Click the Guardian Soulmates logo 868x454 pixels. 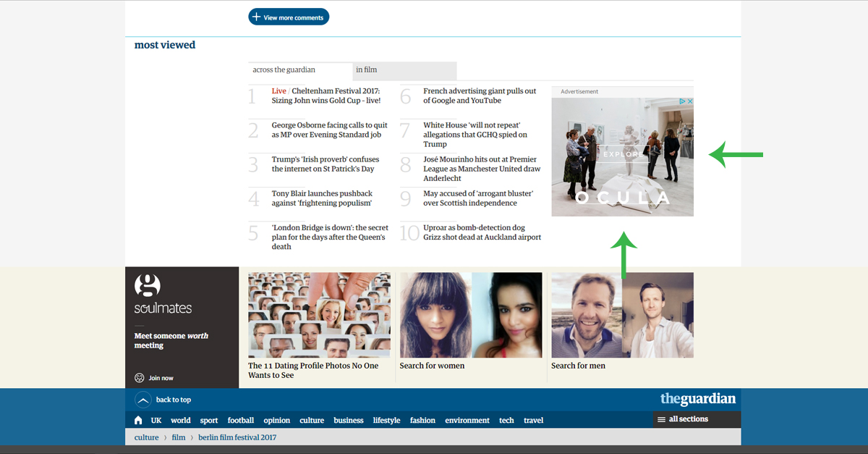point(163,295)
